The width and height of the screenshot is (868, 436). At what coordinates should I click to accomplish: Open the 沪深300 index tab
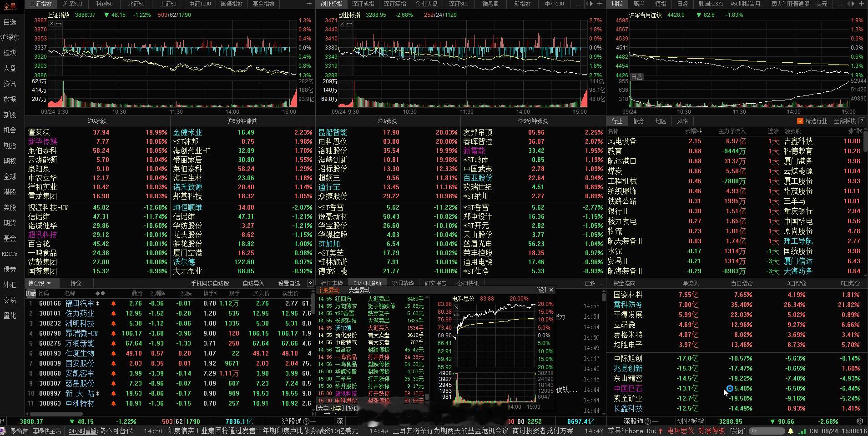73,4
